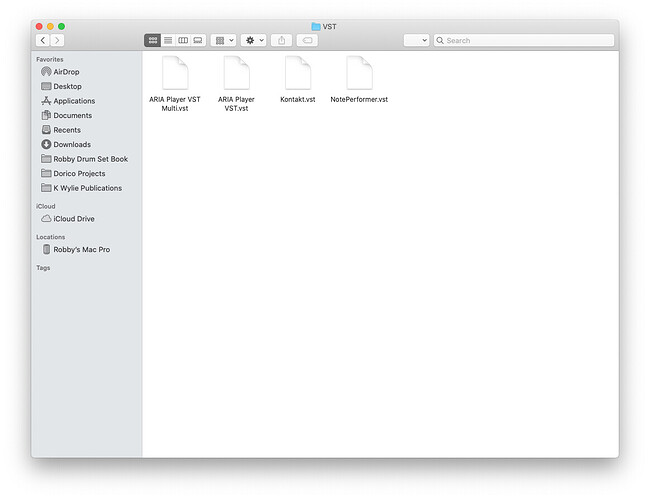The height and width of the screenshot is (499, 650).
Task: Switch to column view
Action: click(x=183, y=40)
